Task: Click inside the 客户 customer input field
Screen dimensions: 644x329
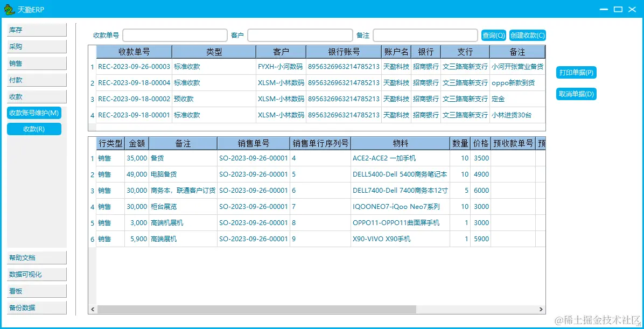Action: 300,35
